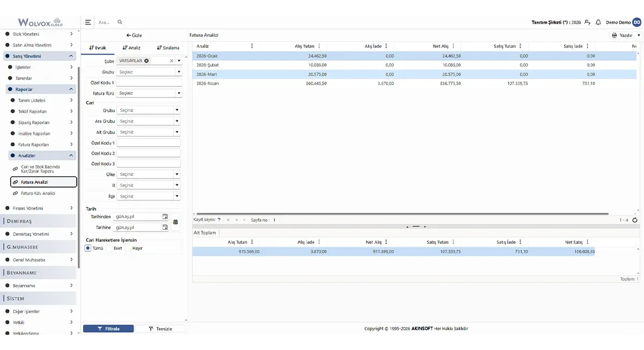Image resolution: width=644 pixels, height=350 pixels.
Task: Open Genel Muhasebe menu
Action: [39, 260]
